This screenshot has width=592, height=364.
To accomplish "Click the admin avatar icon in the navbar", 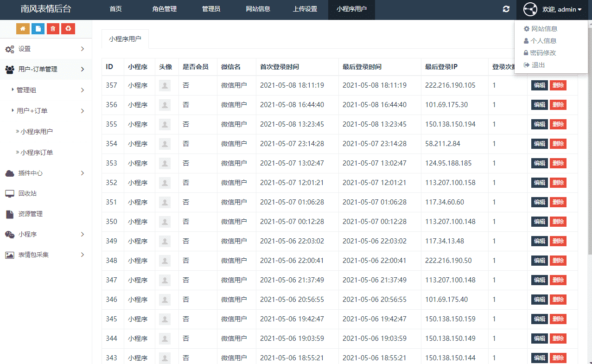I will click(530, 9).
